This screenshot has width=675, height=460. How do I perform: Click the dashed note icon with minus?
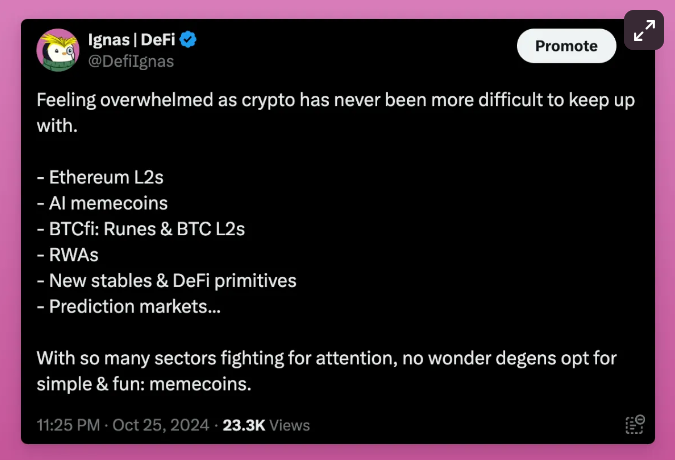coord(634,424)
